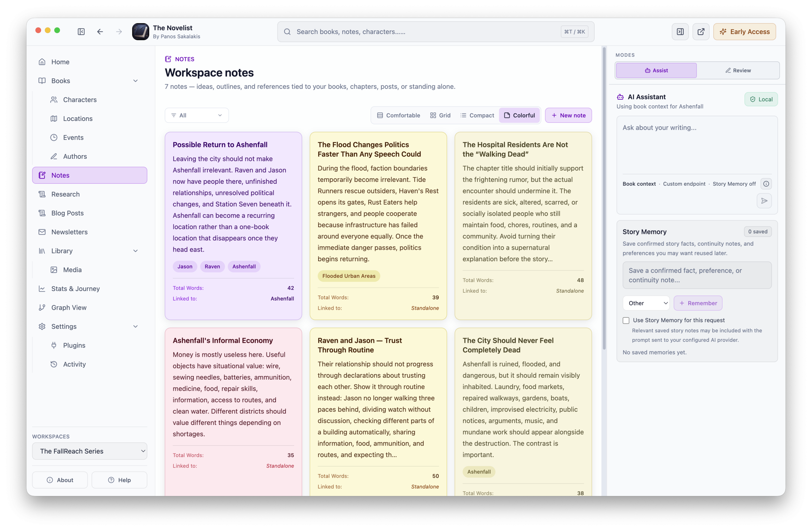Open the All filter dropdown
Screen dimensions: 812x531
point(197,116)
